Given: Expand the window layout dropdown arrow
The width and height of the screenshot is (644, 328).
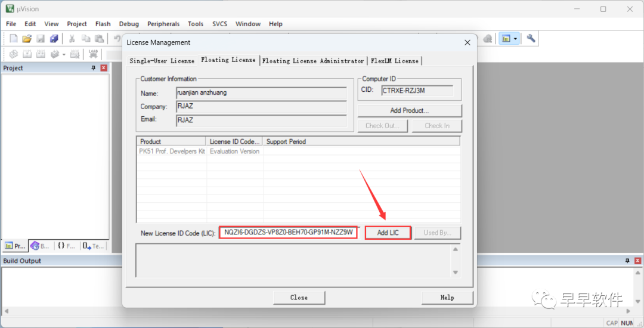Looking at the screenshot, I should point(515,39).
